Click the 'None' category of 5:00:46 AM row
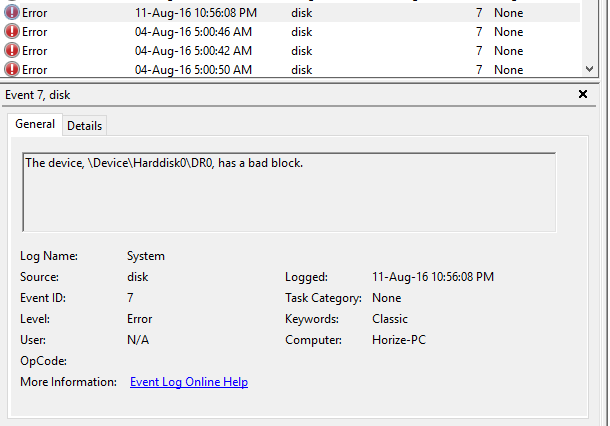This screenshot has height=426, width=610. [508, 32]
